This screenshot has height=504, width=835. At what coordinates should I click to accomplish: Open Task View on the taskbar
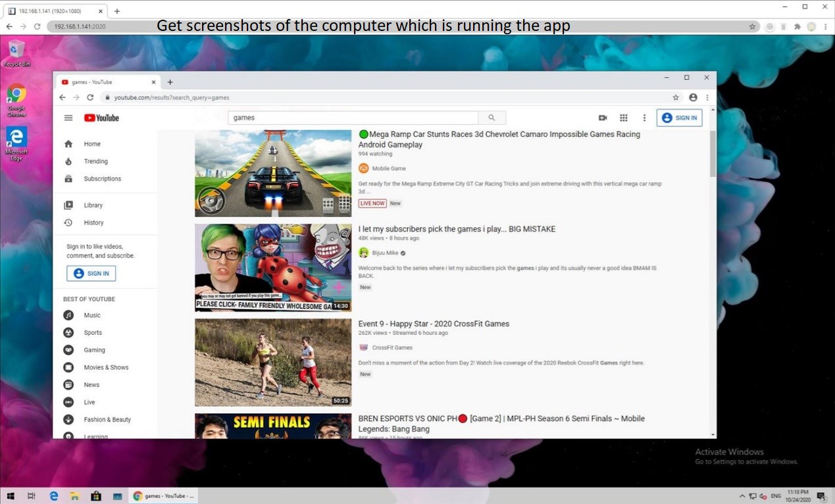(x=31, y=496)
